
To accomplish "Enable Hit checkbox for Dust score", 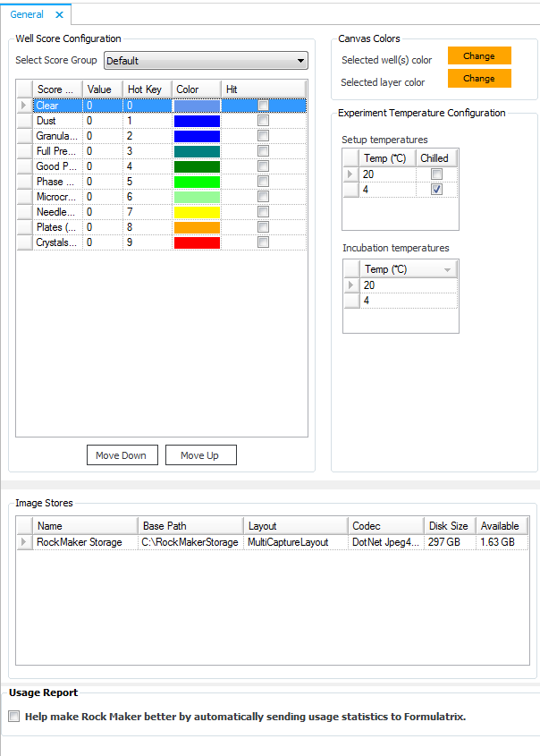I will (263, 121).
